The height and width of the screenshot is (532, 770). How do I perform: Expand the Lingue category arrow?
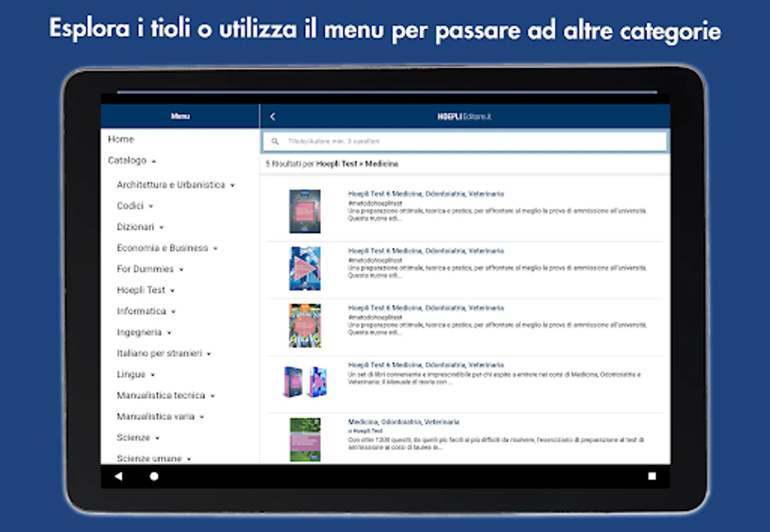153,375
